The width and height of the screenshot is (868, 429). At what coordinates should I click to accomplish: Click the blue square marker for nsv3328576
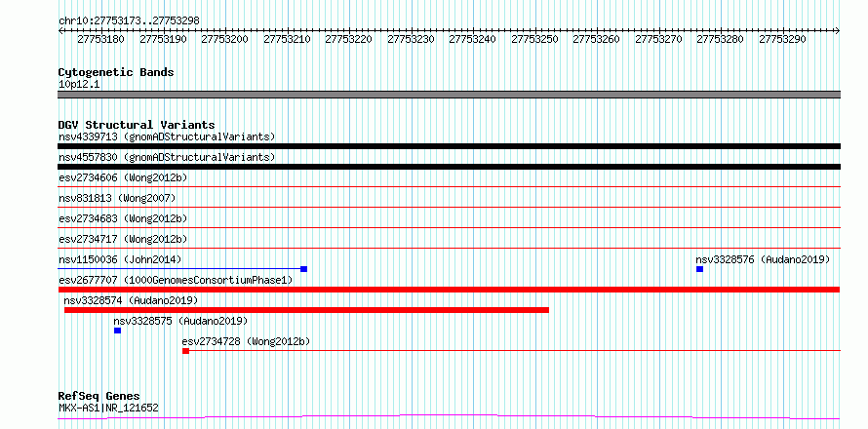pyautogui.click(x=699, y=269)
